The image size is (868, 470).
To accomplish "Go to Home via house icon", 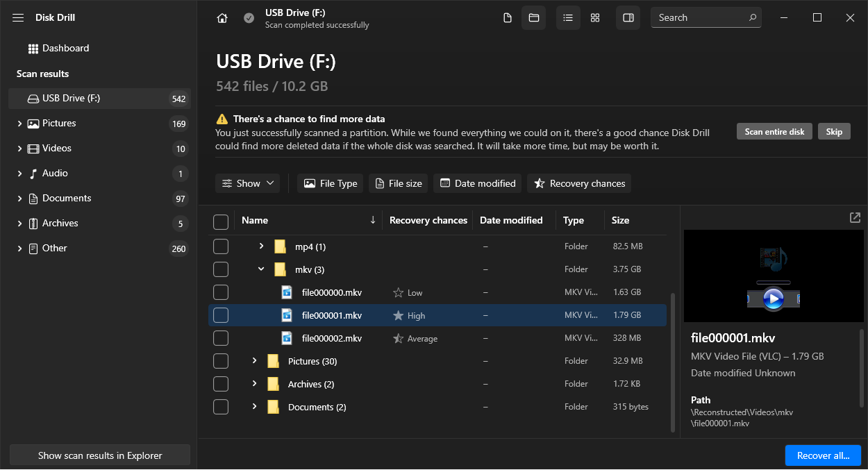I will coord(222,18).
